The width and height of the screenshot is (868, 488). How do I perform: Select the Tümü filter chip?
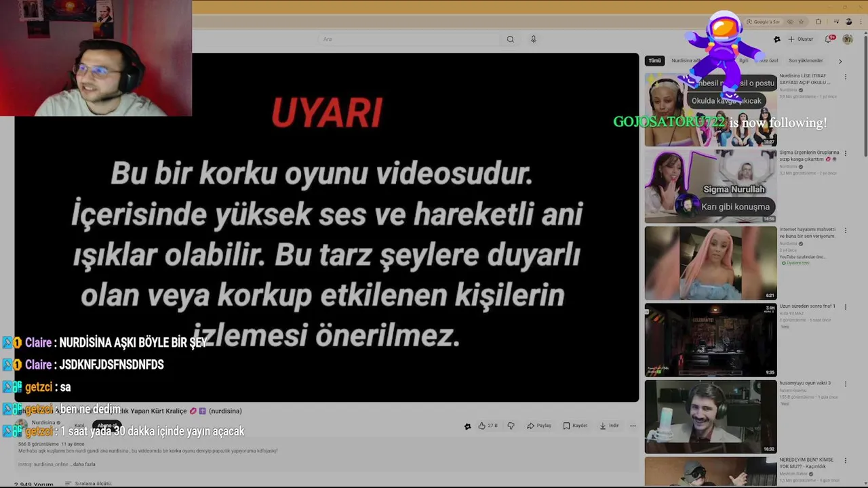click(x=654, y=60)
